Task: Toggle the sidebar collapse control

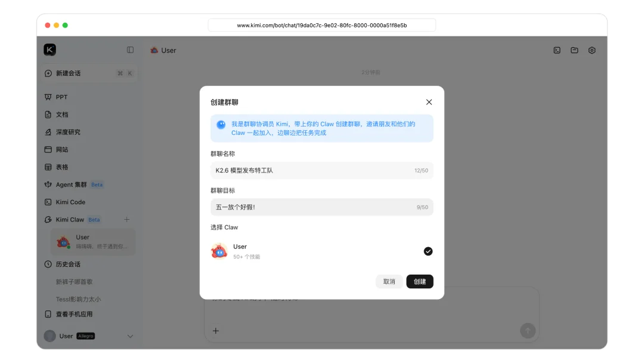Action: [x=130, y=50]
